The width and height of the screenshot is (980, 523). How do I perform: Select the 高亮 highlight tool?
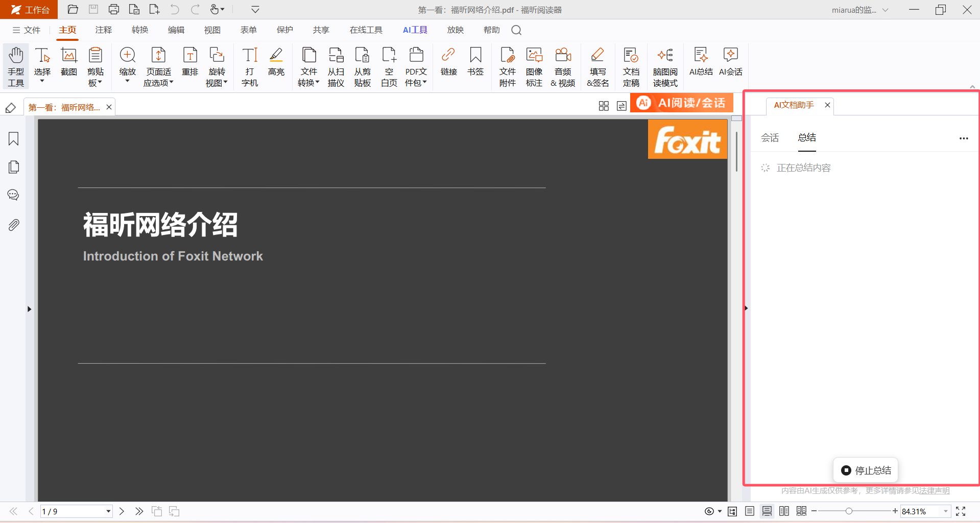tap(276, 62)
